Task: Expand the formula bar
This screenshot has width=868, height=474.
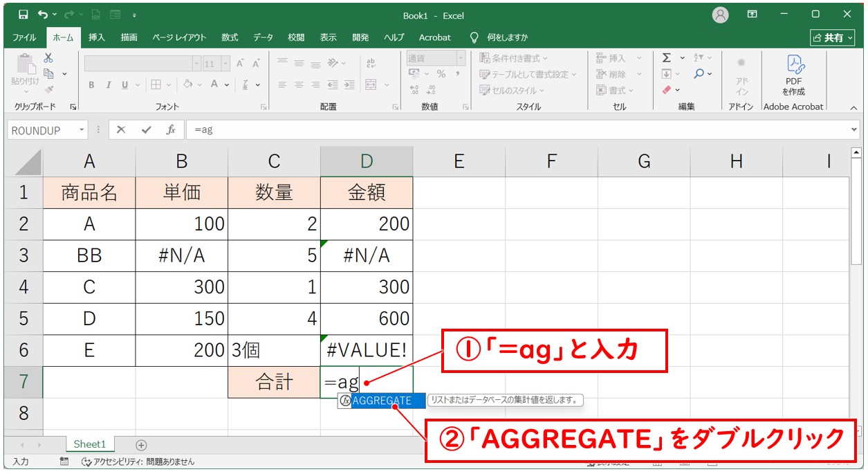Action: tap(855, 130)
